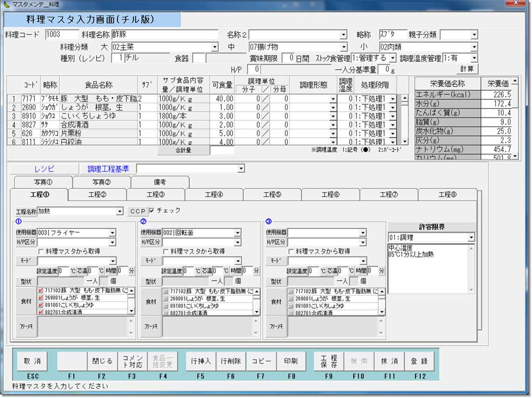Click the マスタメンテ app icon in title bar
Screen dimensions: 532x398
6,4
